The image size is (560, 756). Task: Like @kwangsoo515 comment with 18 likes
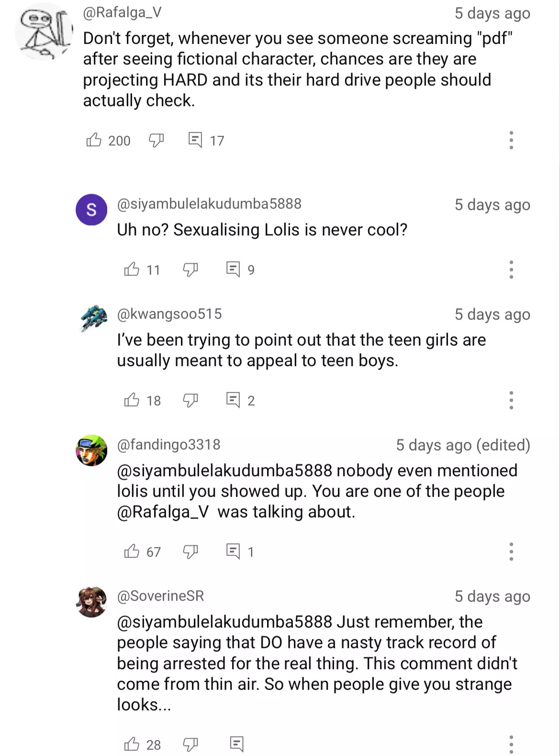click(132, 400)
